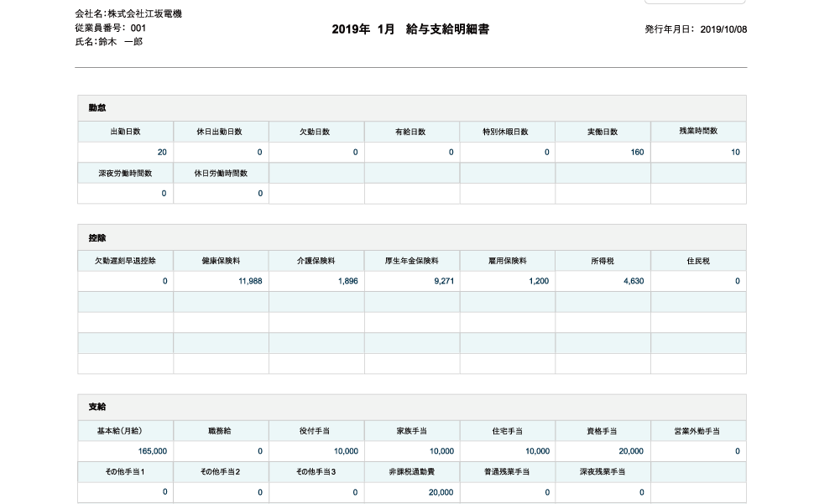Click the 2019年 1月 給与支給明細書 title
Viewport: 840px width, 504px height.
410,29
